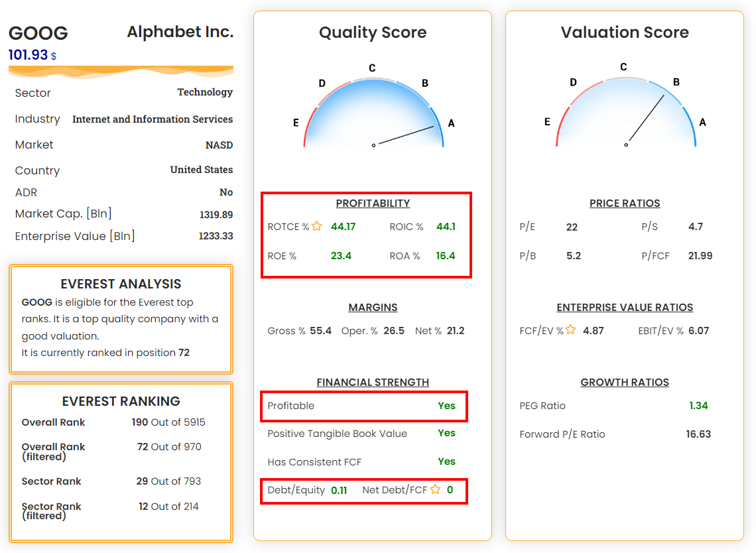756x553 pixels.
Task: Click the EVEREST RANKING heading
Action: [x=121, y=401]
